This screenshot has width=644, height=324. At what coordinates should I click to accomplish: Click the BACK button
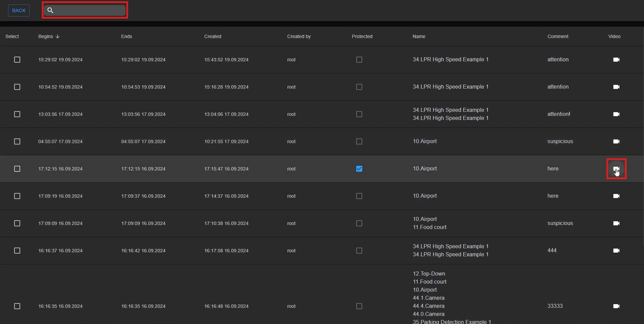point(19,10)
